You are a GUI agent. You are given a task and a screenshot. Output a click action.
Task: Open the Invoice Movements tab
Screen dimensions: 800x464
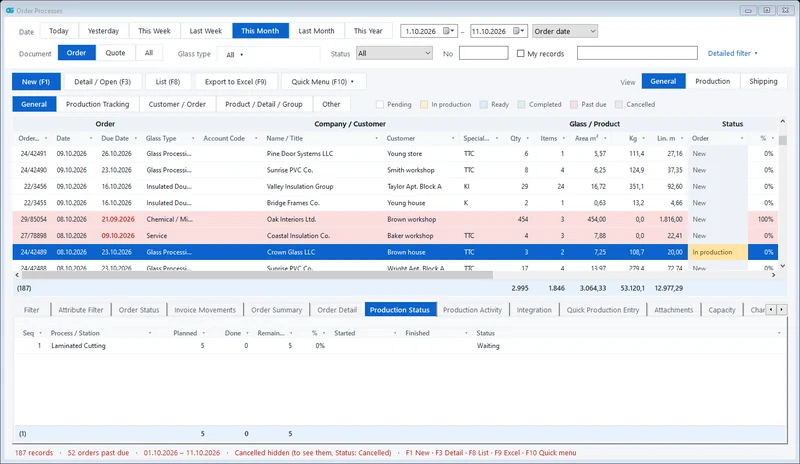pos(205,310)
